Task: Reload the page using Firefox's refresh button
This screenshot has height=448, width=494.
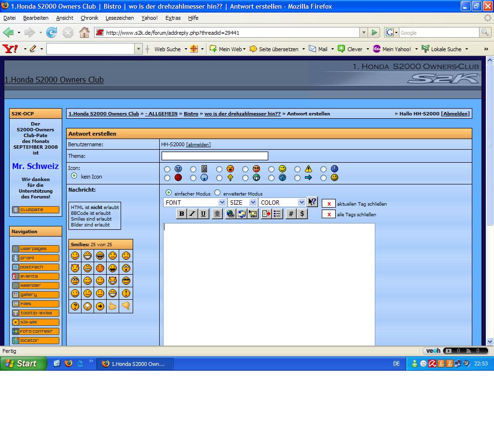Action: (52, 33)
